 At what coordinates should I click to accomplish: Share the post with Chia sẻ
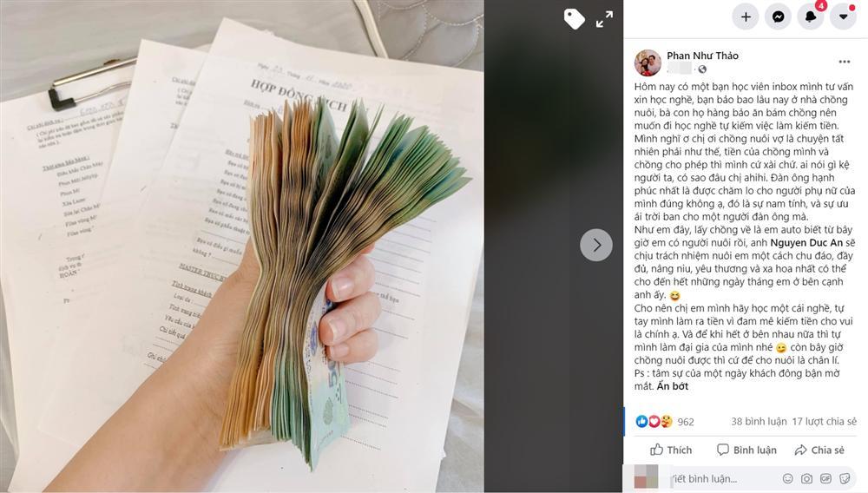[819, 450]
